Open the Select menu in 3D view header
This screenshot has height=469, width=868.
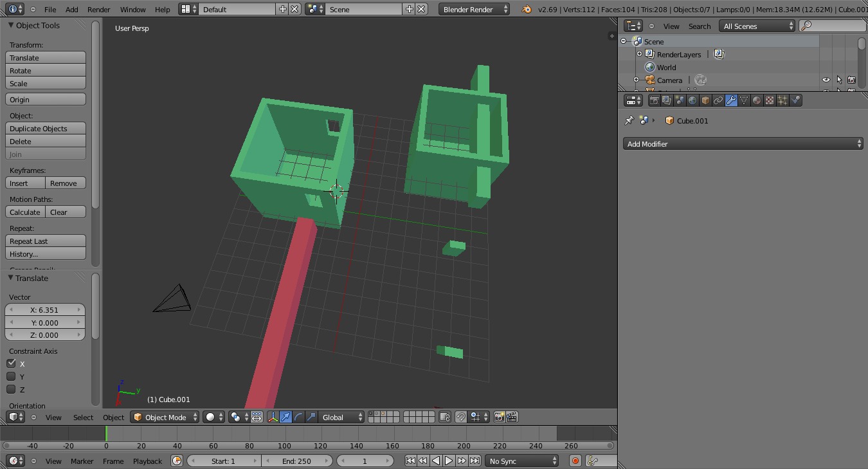(x=83, y=417)
